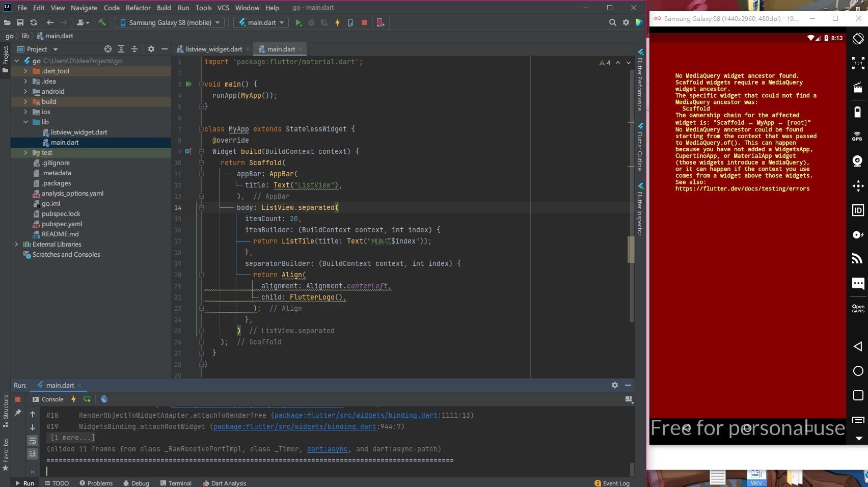Click the dart:async link in console
Screen dimensions: 868x487
click(x=327, y=449)
